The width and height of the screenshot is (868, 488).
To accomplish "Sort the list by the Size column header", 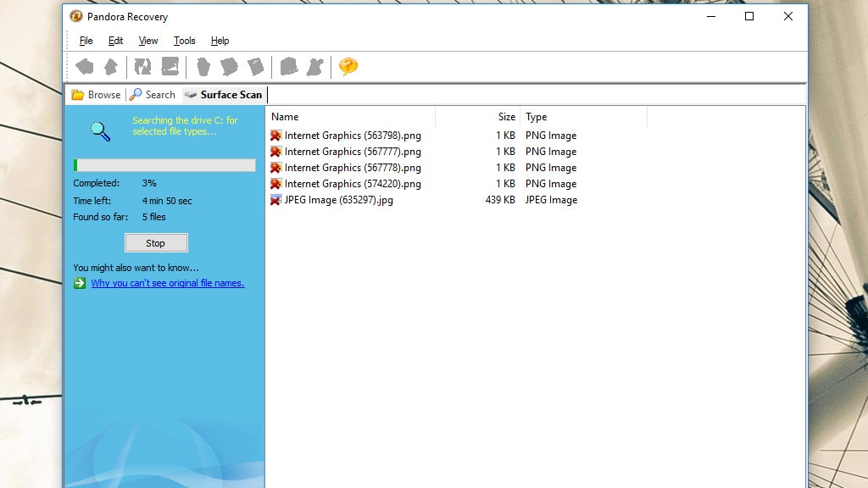I will [x=478, y=117].
